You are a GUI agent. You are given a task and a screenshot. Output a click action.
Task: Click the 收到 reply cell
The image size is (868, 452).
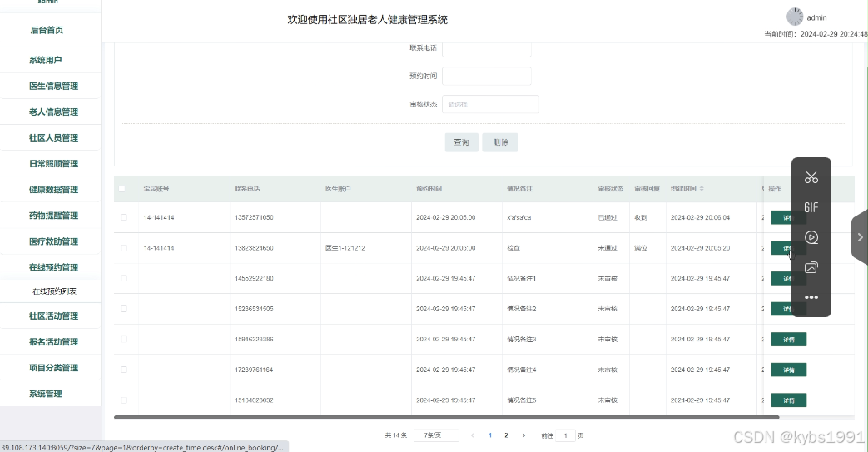(641, 218)
